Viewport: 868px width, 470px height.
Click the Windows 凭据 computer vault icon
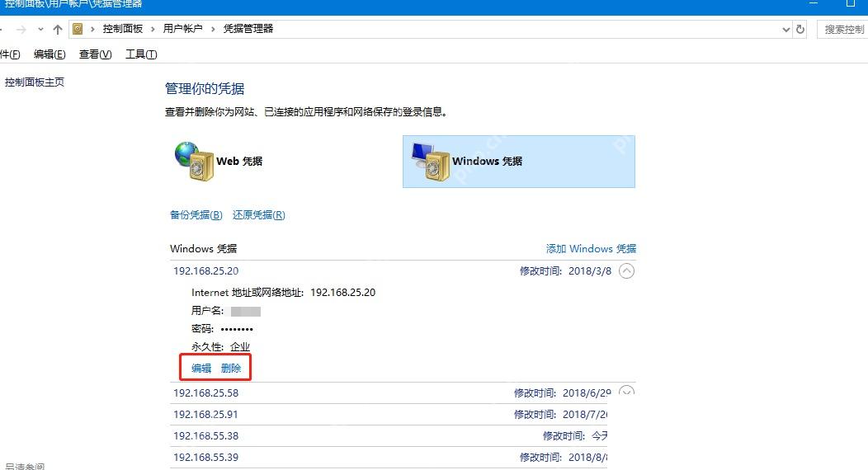430,162
